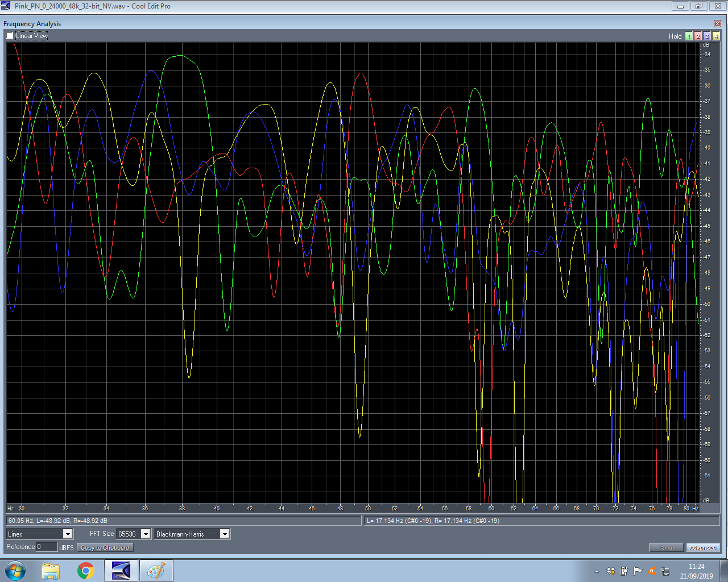Toggle Hold button 2 (red)
The image size is (728, 582).
tap(698, 36)
